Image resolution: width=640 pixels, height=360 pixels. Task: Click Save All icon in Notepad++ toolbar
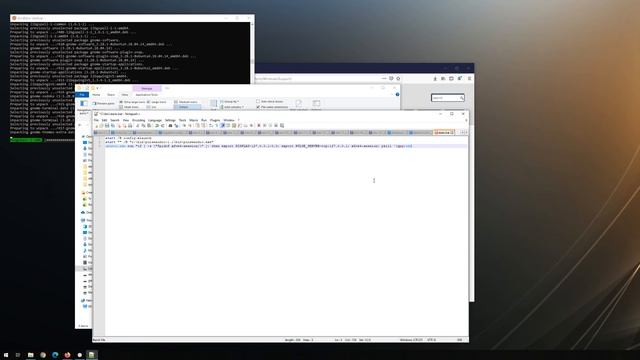(x=113, y=126)
